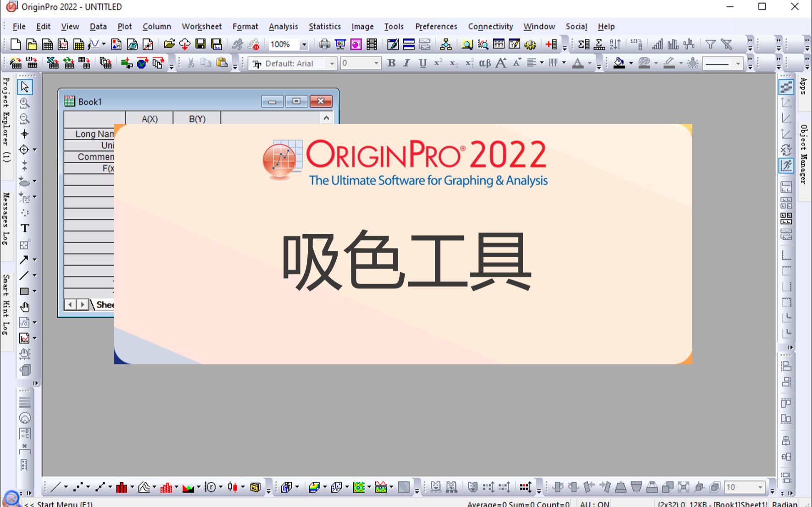This screenshot has height=507, width=812.
Task: Click the Line plot icon
Action: coord(56,487)
